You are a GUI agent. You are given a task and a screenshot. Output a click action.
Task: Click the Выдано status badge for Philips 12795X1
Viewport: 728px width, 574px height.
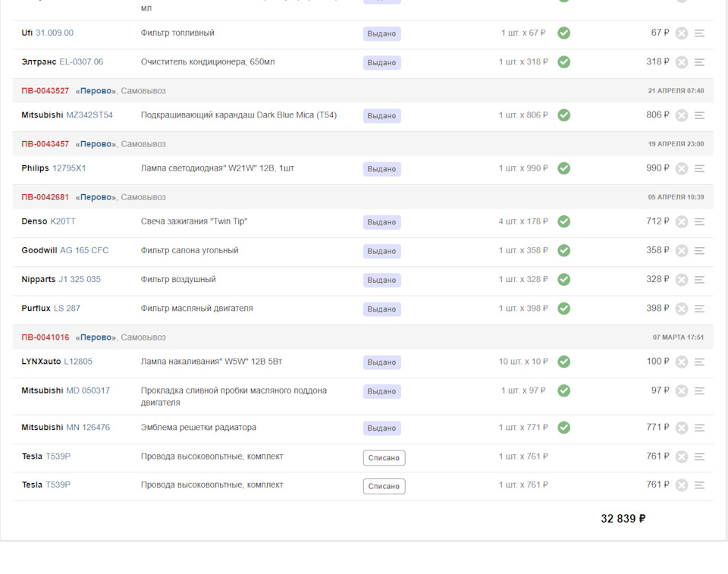(x=381, y=169)
